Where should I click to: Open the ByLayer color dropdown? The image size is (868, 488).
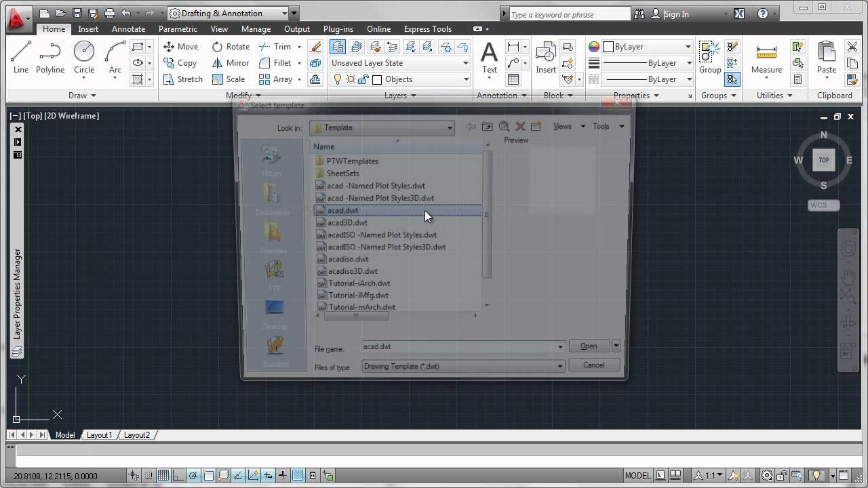point(648,47)
